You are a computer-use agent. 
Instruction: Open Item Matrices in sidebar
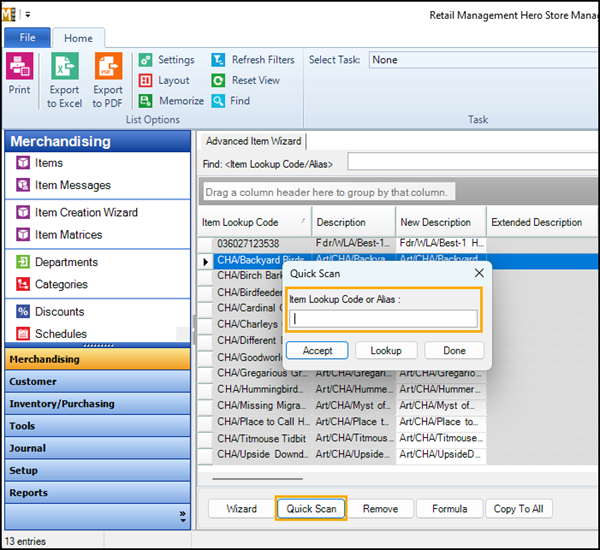point(59,235)
